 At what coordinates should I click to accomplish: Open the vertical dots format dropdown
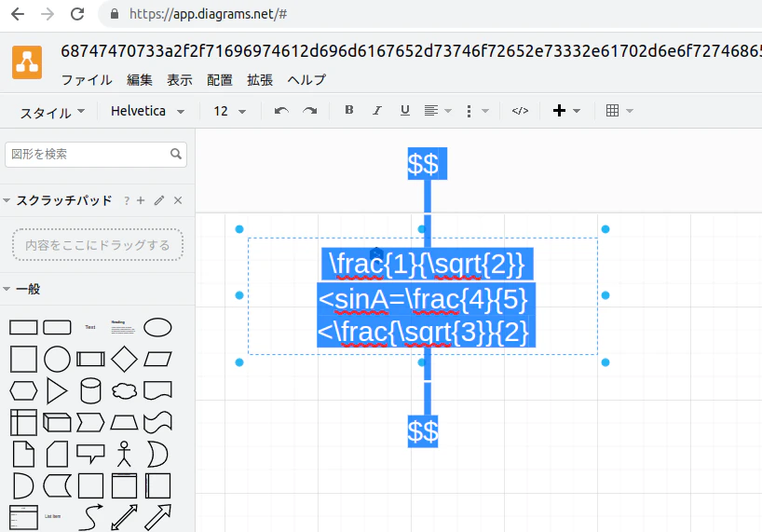tap(477, 111)
